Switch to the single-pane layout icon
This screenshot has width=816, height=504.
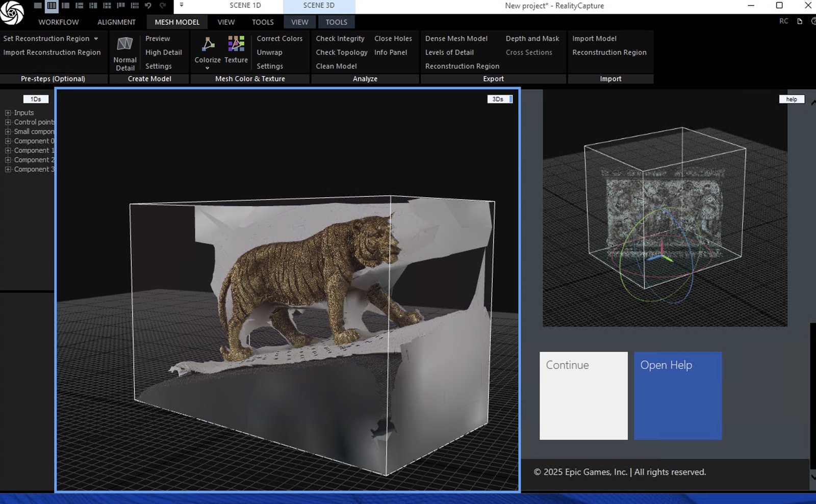pos(38,6)
